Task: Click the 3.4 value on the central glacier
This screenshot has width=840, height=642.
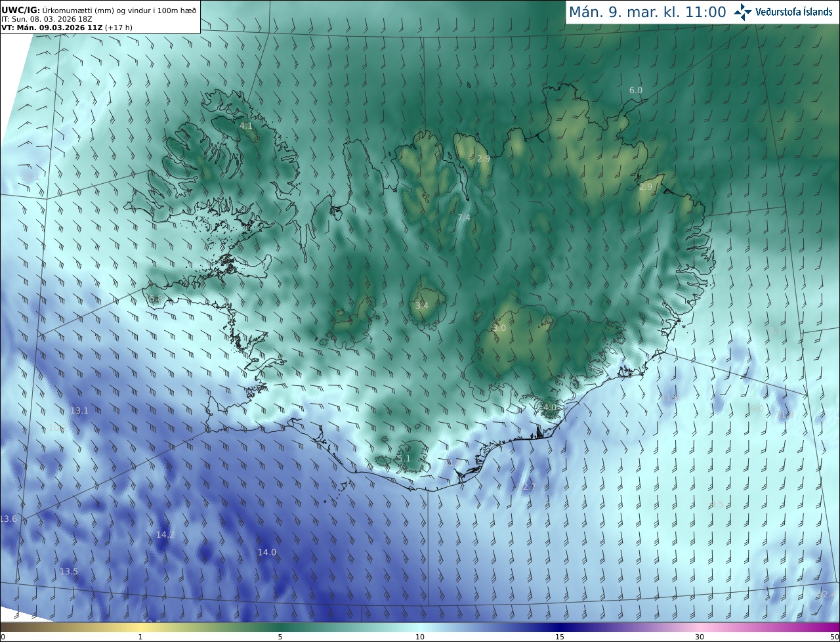Action: (x=421, y=305)
